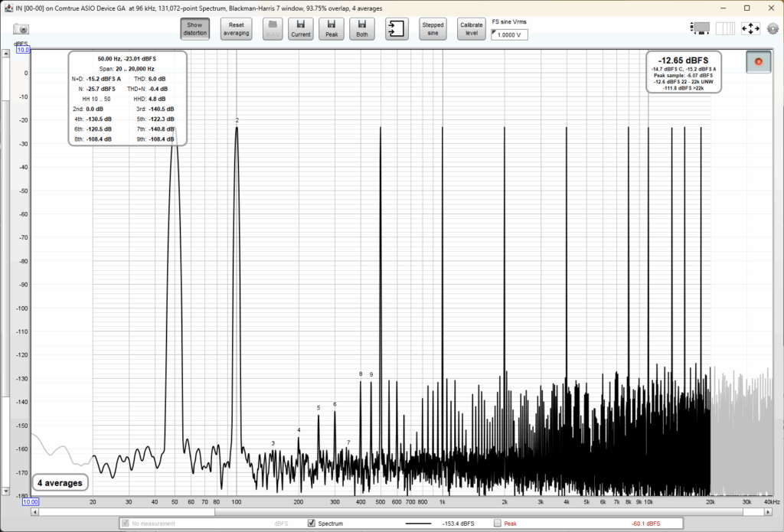Click the 10.00 start frequency box
The width and height of the screenshot is (784, 532).
[31, 501]
